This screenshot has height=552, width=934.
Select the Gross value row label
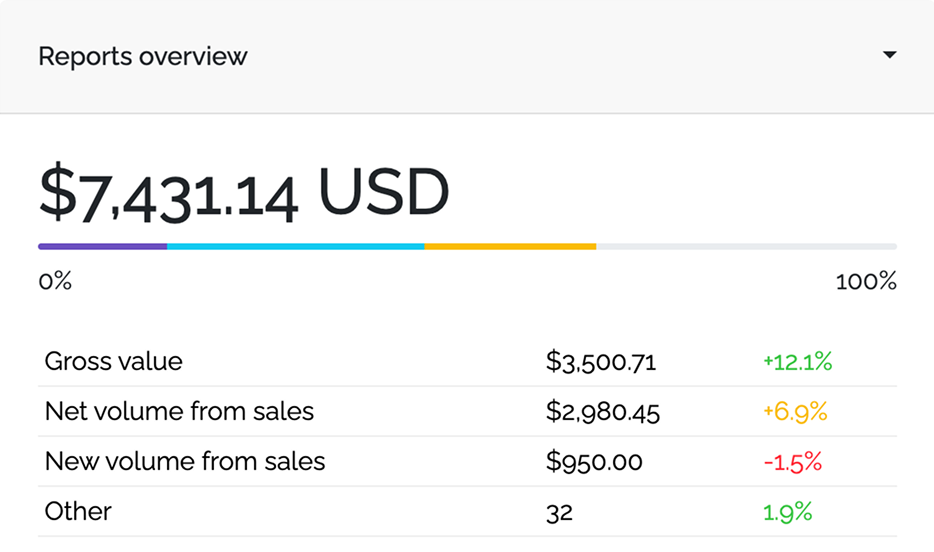coord(114,361)
